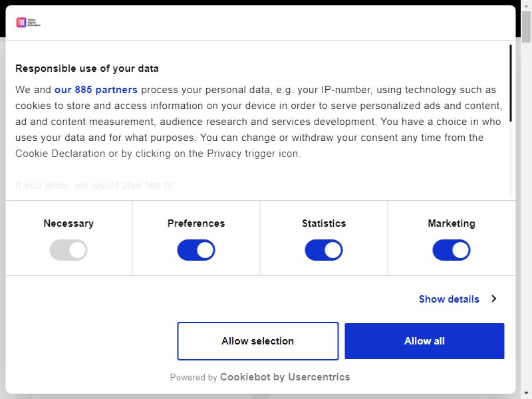Disable the Preferences cookies toggle
Screen dimensions: 532x399
tap(196, 250)
